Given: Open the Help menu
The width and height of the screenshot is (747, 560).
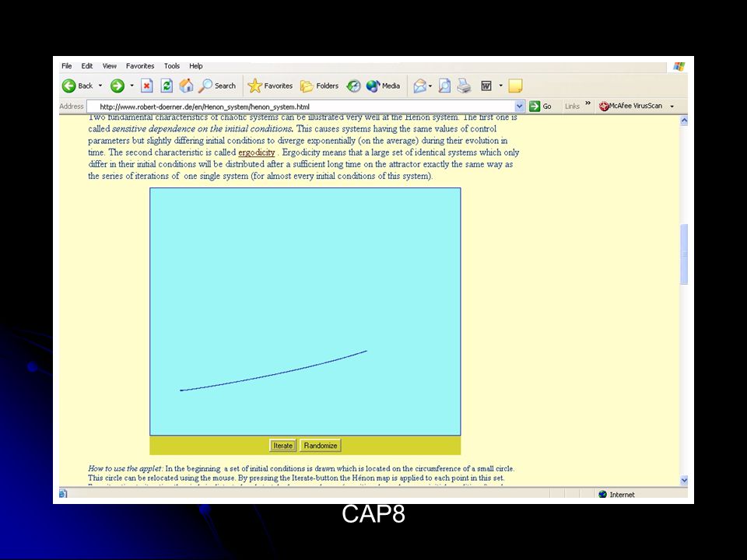Looking at the screenshot, I should tap(196, 65).
